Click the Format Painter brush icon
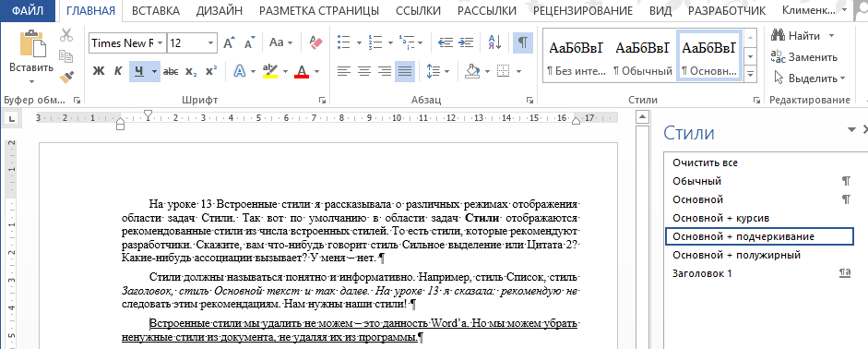 click(67, 77)
